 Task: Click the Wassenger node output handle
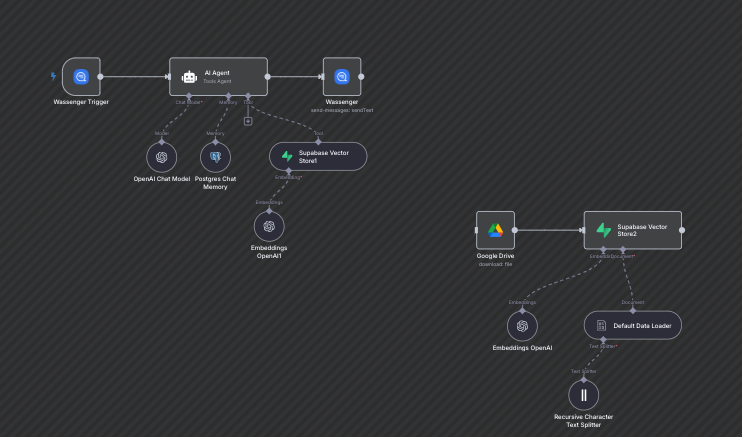[362, 76]
